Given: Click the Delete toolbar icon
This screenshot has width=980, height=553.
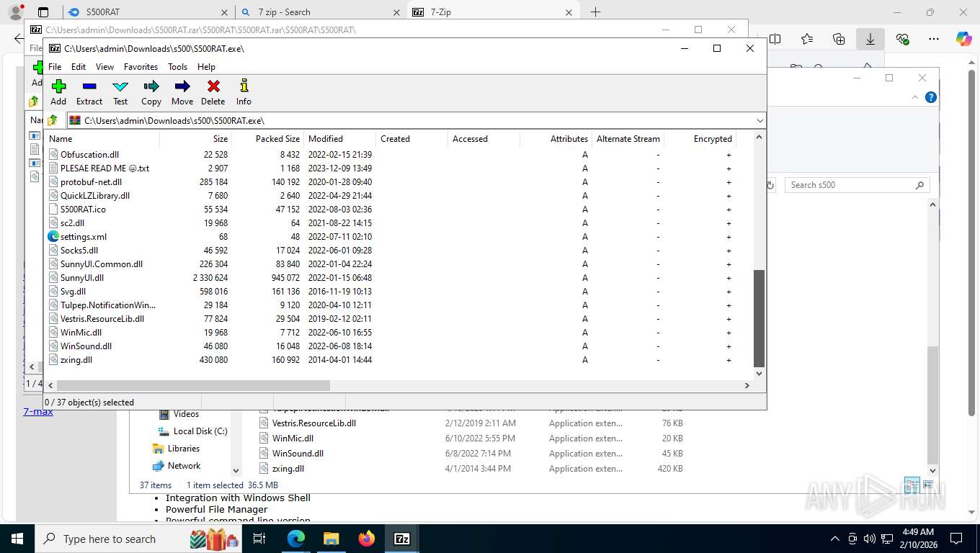Looking at the screenshot, I should 213,87.
